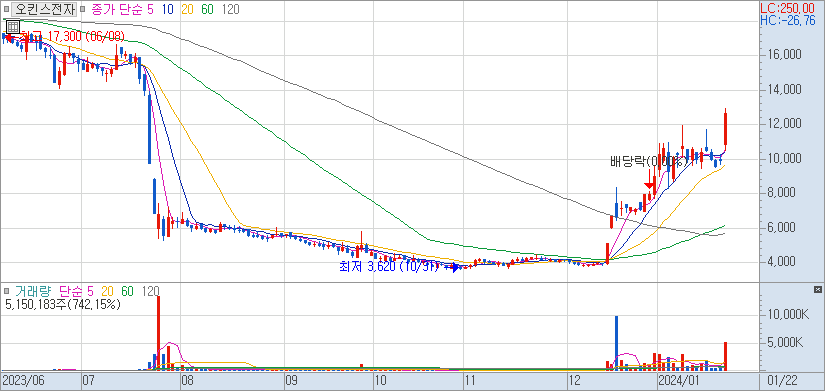This screenshot has width=825, height=391.
Task: Click the 2024/01 date axis label
Action: tap(678, 379)
